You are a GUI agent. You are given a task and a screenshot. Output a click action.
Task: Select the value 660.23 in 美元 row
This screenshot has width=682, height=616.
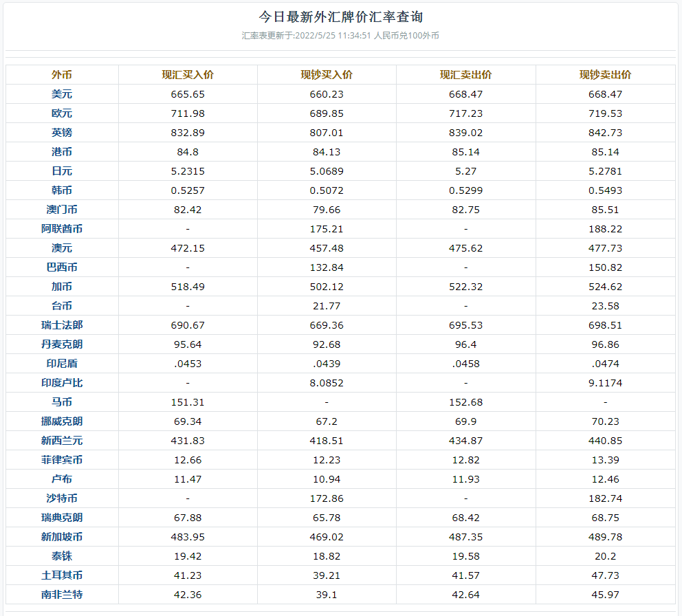coord(327,94)
